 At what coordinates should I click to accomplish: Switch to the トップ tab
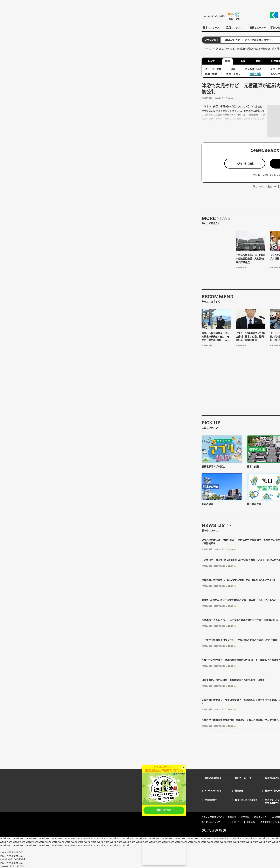211,61
